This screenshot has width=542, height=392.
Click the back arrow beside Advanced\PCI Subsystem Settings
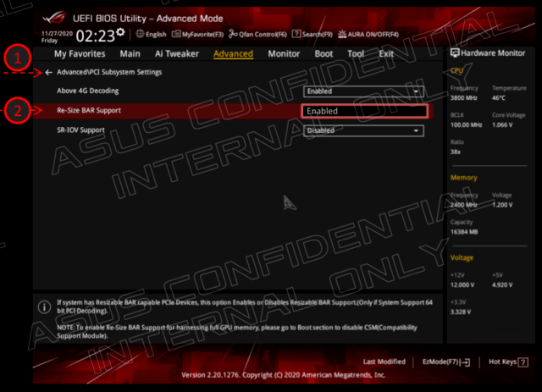[x=49, y=72]
